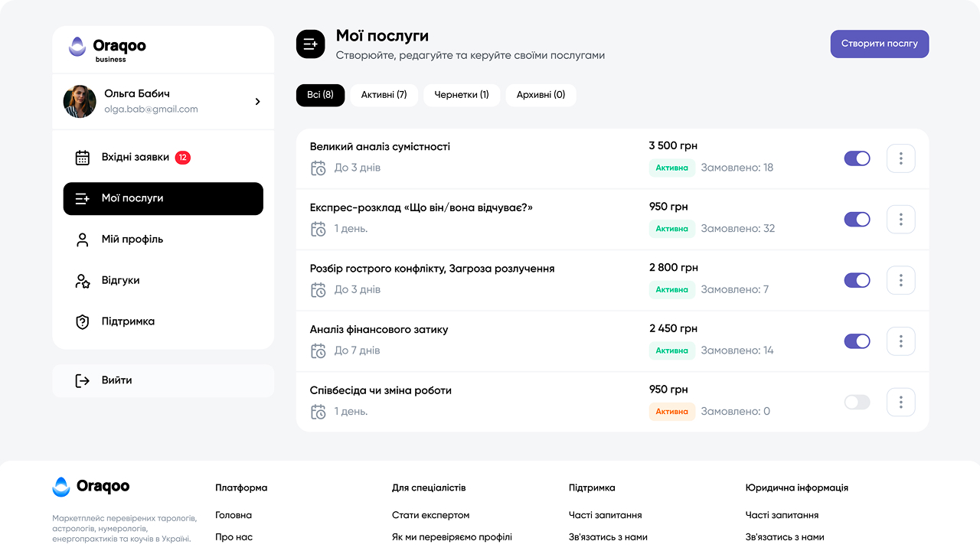Click service title Аналіз фінансового затику
This screenshot has height=551, width=980.
click(379, 330)
